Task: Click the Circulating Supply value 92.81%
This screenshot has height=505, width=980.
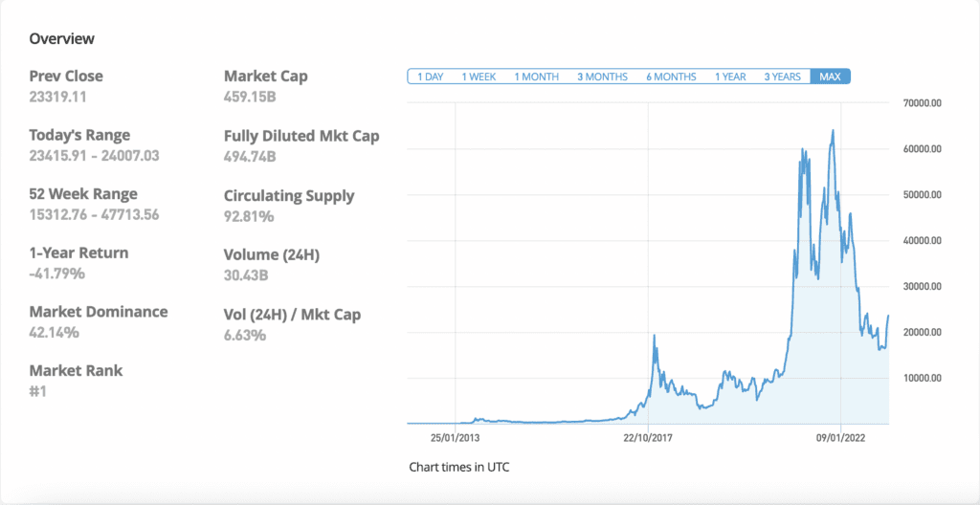Action: pyautogui.click(x=248, y=216)
